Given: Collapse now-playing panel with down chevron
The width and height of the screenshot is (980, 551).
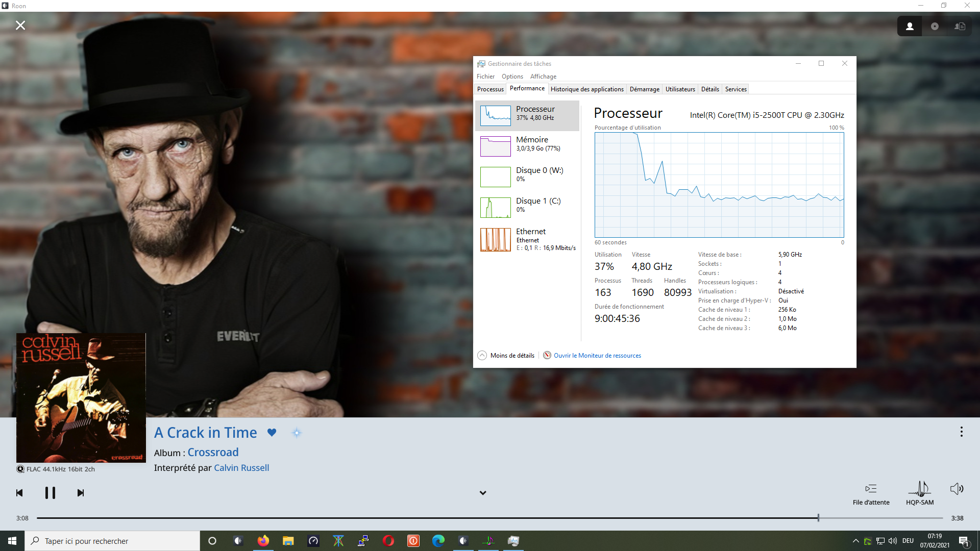Looking at the screenshot, I should click(x=483, y=493).
